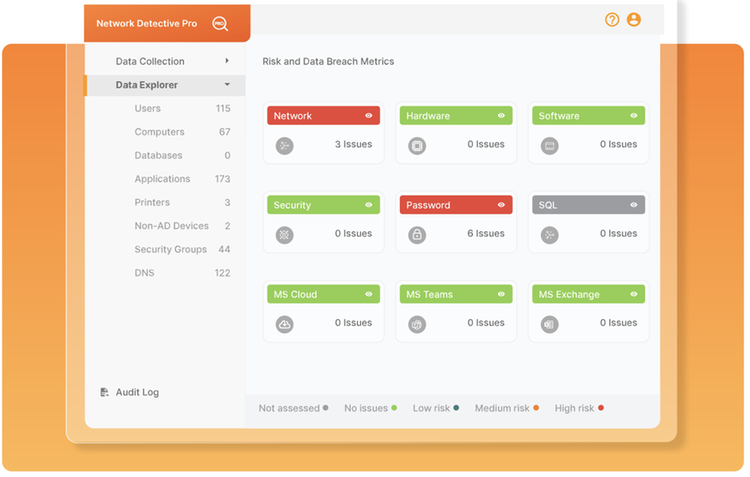This screenshot has width=750, height=477.
Task: Click the MS Exchange card icon
Action: (550, 324)
